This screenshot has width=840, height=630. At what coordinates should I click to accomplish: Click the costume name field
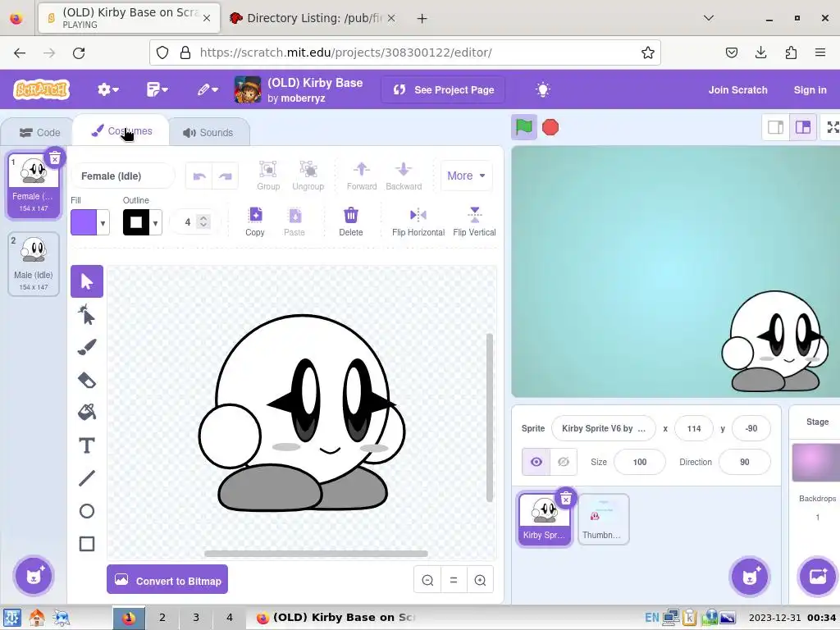123,176
